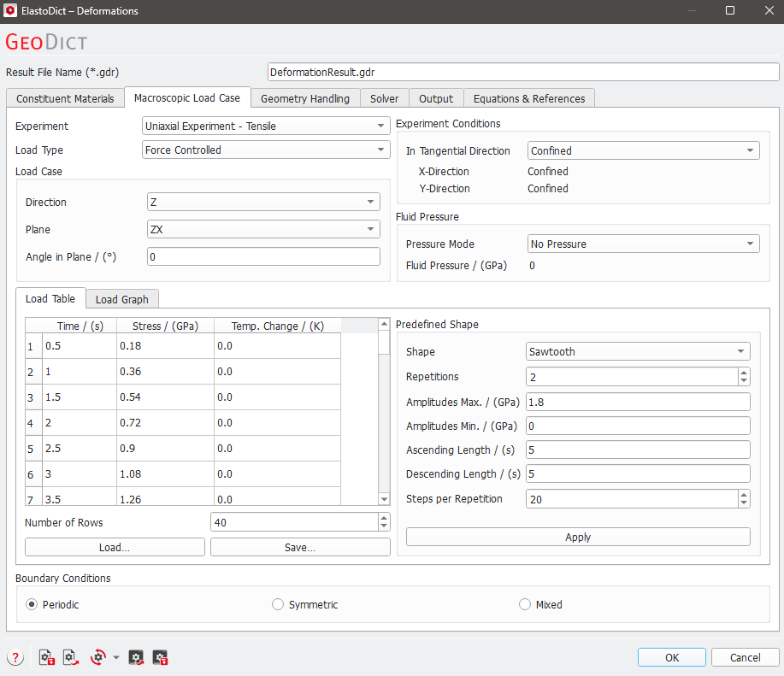Click the save settings to file icon
This screenshot has height=676, width=784.
pos(47,657)
